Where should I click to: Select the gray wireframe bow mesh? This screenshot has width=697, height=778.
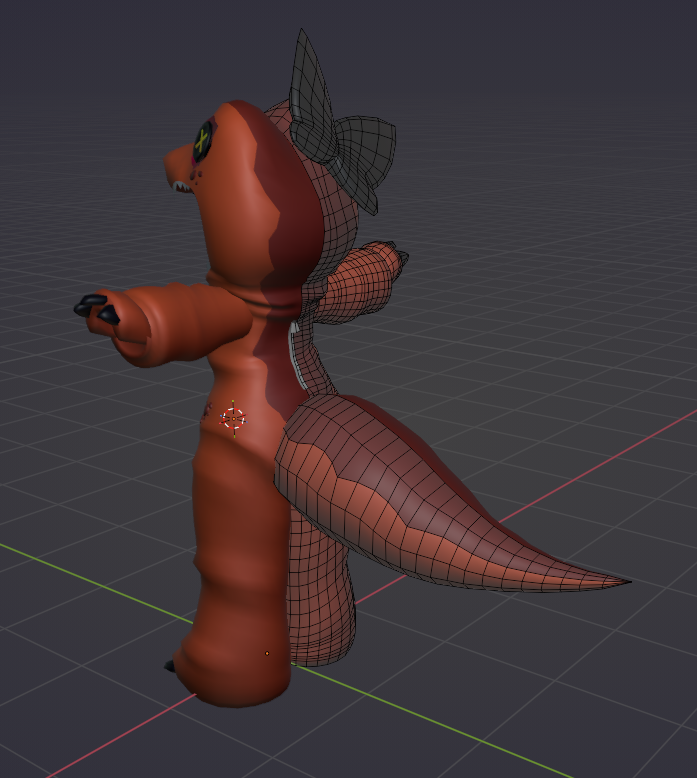(x=367, y=159)
